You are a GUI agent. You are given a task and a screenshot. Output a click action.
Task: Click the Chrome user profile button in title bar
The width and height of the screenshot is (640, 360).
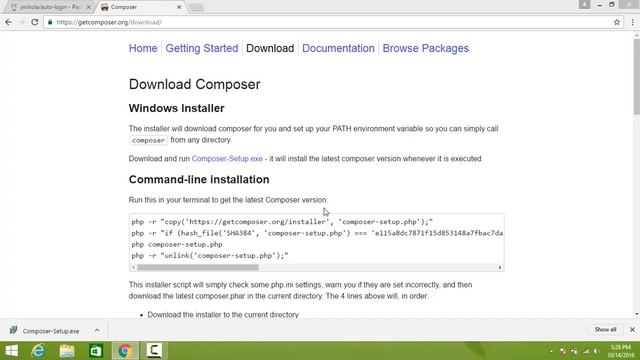coord(584,4)
